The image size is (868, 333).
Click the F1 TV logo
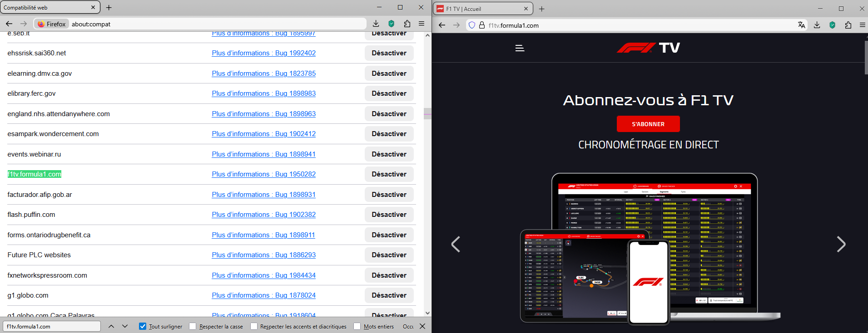tap(648, 48)
